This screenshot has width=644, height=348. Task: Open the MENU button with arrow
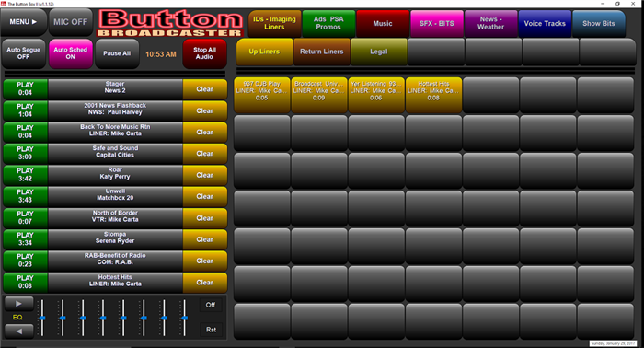23,22
